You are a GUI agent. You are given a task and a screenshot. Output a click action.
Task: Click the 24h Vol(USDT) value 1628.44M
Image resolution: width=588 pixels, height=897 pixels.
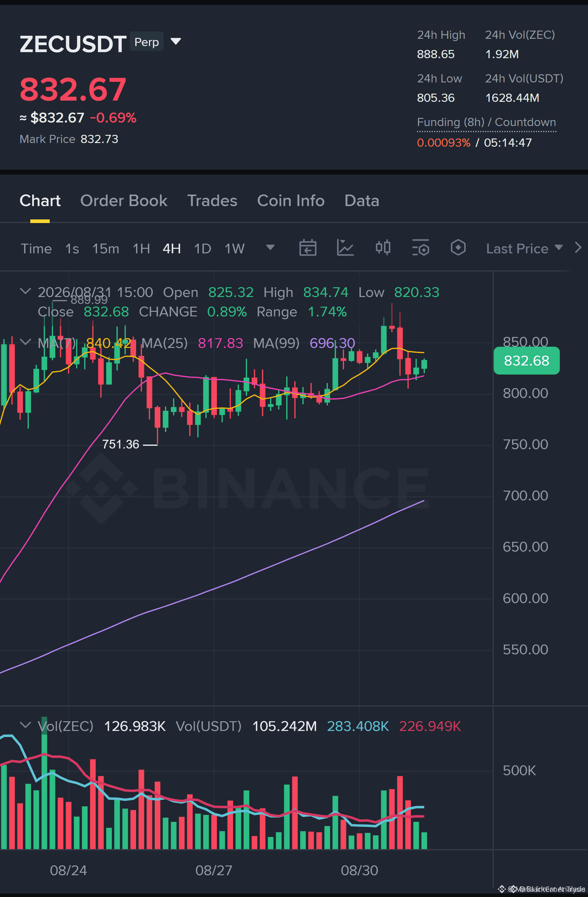point(512,98)
